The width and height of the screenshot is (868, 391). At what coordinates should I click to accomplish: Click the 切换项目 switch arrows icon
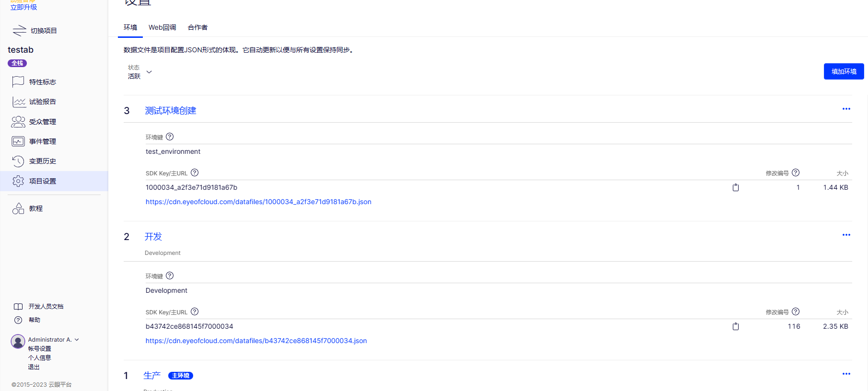(19, 31)
